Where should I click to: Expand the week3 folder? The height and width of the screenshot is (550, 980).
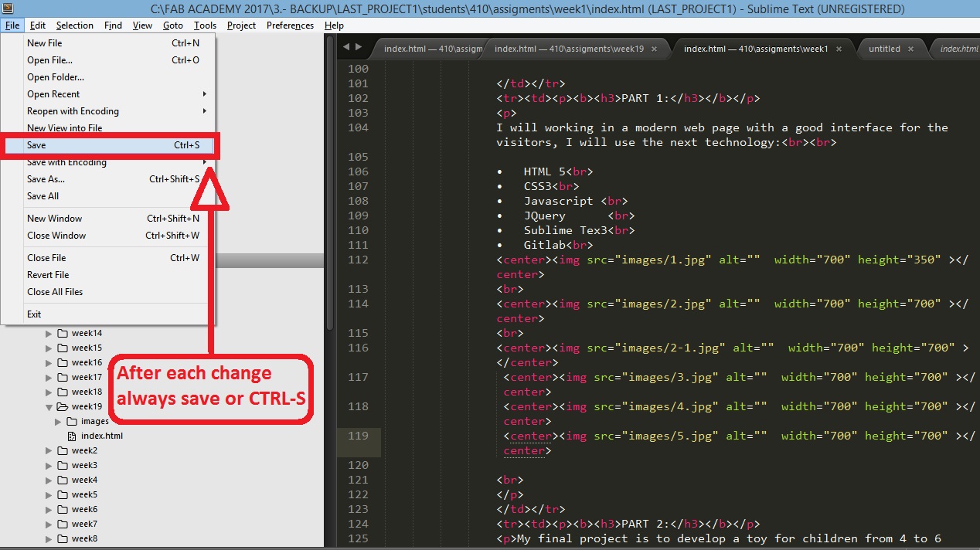coord(49,465)
